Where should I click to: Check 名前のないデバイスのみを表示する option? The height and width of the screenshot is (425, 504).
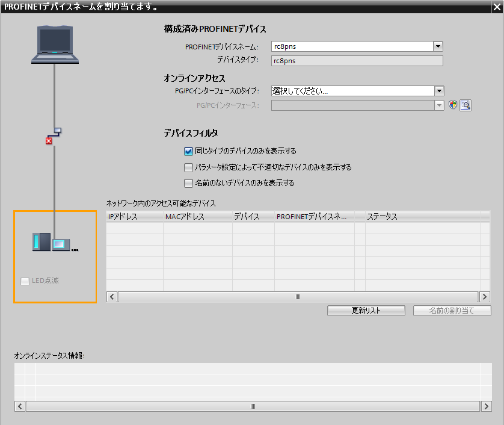tap(189, 183)
